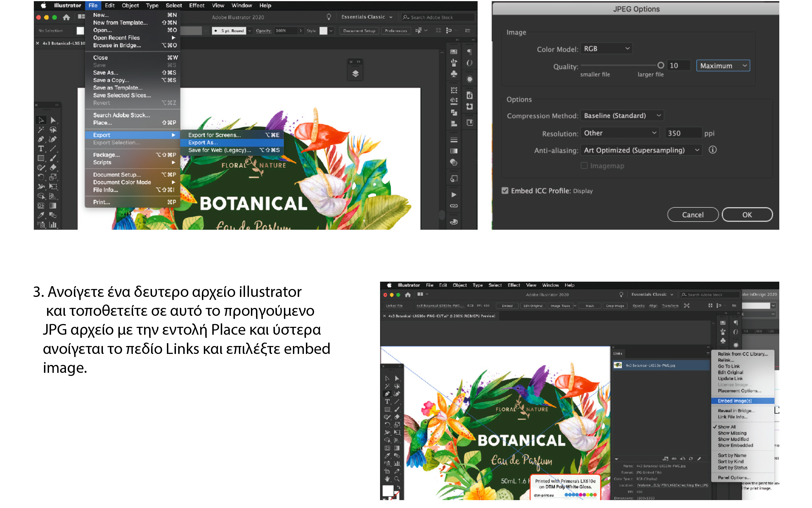Screen dimensions: 812x508
Task: Click the Crop Image button
Action: pos(615,306)
